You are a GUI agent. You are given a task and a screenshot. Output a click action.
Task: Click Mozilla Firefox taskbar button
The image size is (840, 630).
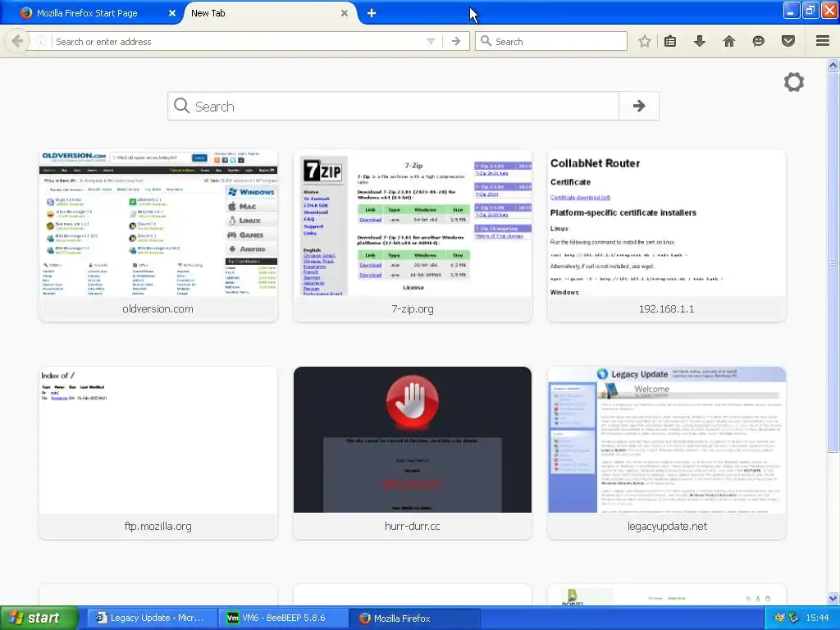point(415,619)
